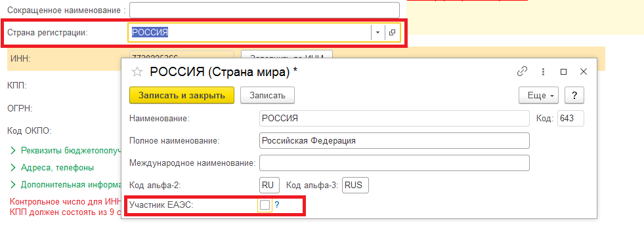Click Записать и закрыть button
The height and width of the screenshot is (236, 644).
[x=182, y=95]
